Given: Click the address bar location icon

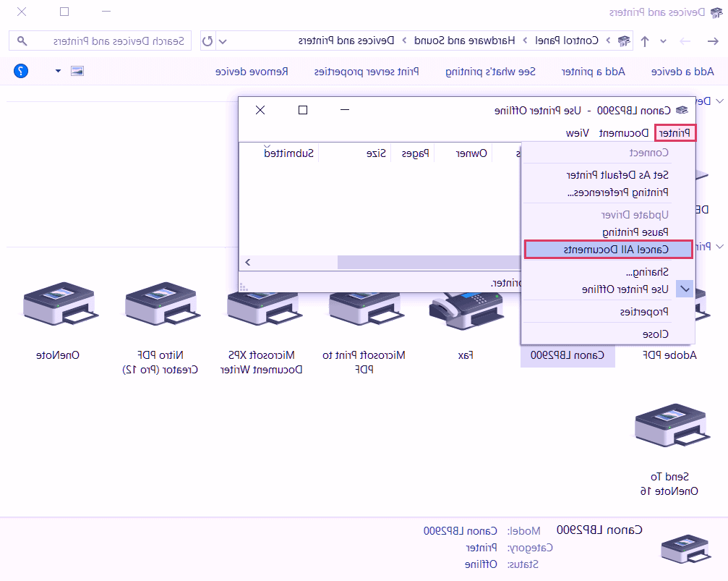Looking at the screenshot, I should tap(624, 41).
